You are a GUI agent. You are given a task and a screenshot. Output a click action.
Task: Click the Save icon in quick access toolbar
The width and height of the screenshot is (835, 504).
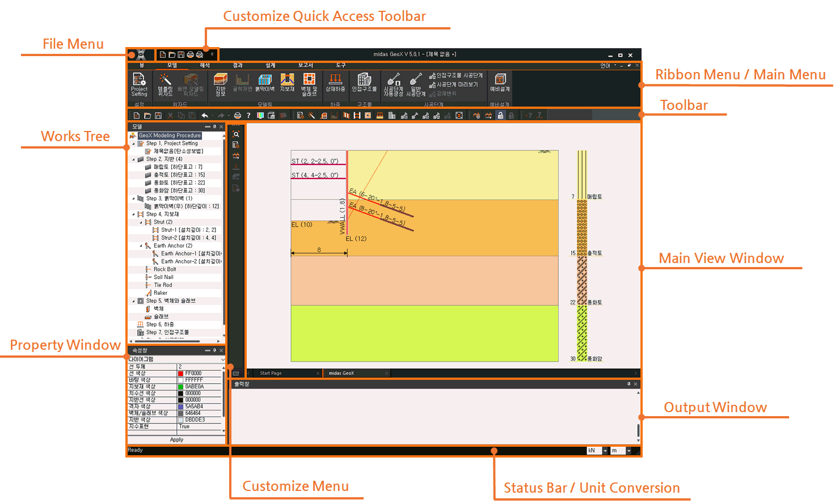coord(181,55)
